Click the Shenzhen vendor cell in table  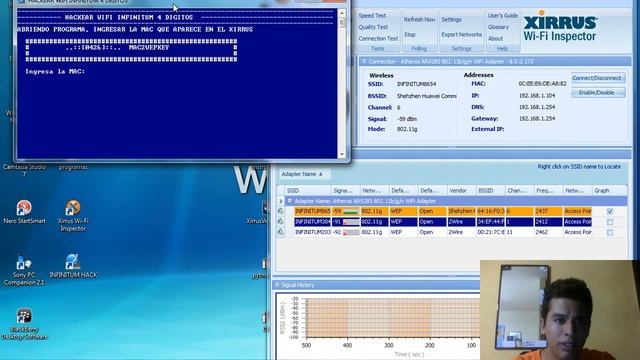[461, 211]
